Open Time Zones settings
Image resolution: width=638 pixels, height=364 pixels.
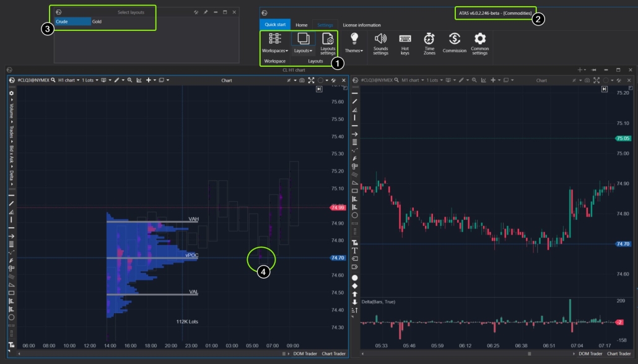pos(429,43)
